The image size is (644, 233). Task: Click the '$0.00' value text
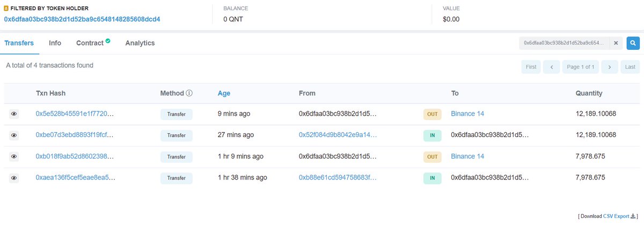coord(451,19)
